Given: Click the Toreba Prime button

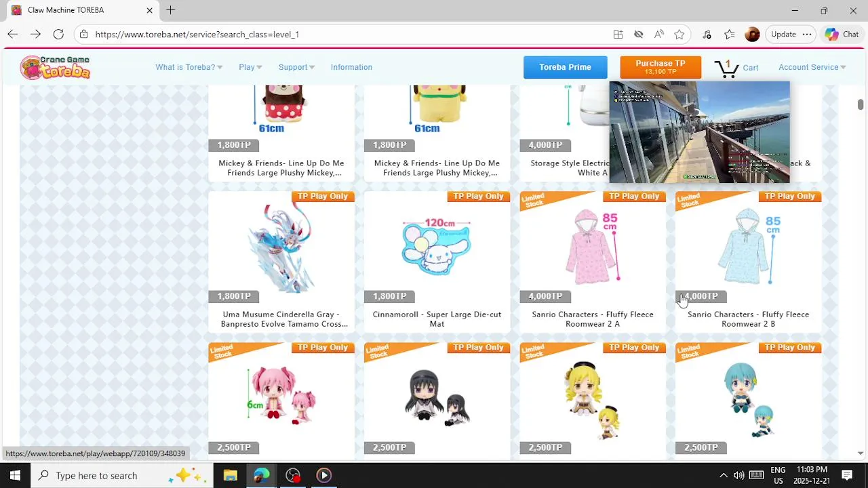Looking at the screenshot, I should (565, 67).
